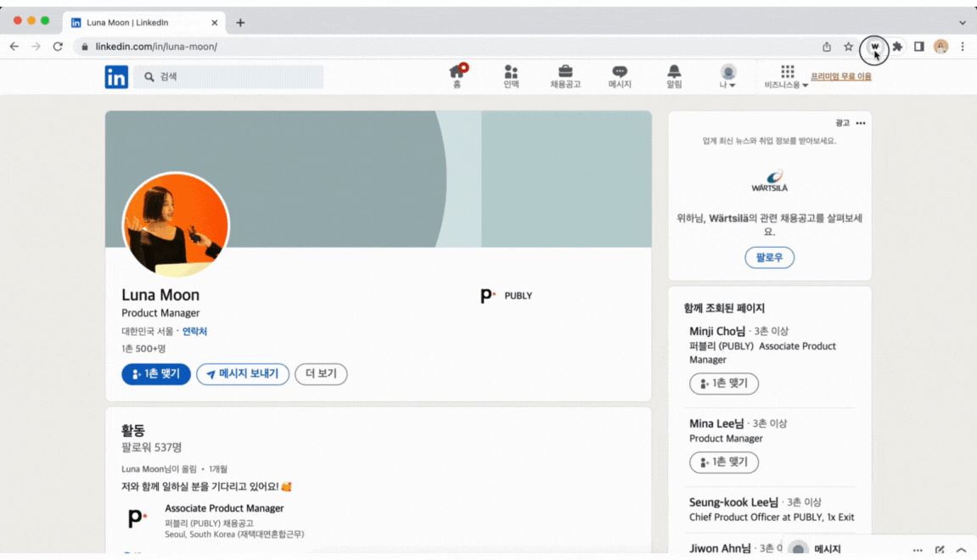Reload the page with refresh icon
The height and width of the screenshot is (560, 977).
point(58,46)
